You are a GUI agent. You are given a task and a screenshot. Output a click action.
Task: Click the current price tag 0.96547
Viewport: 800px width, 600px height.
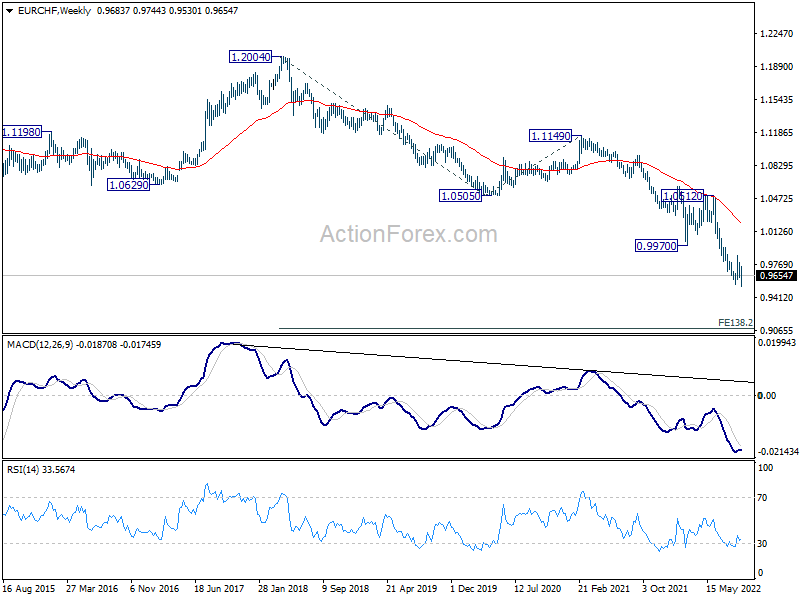(776, 276)
